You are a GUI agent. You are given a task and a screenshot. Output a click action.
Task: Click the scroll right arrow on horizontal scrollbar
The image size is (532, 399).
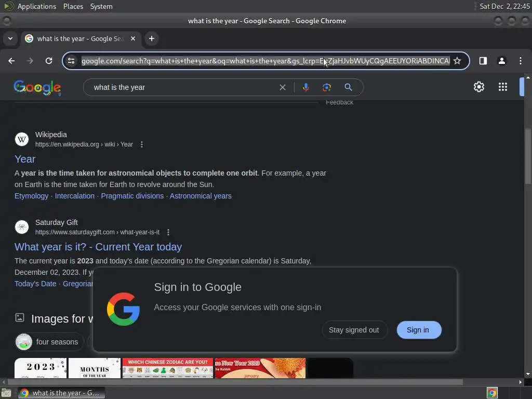click(x=521, y=382)
